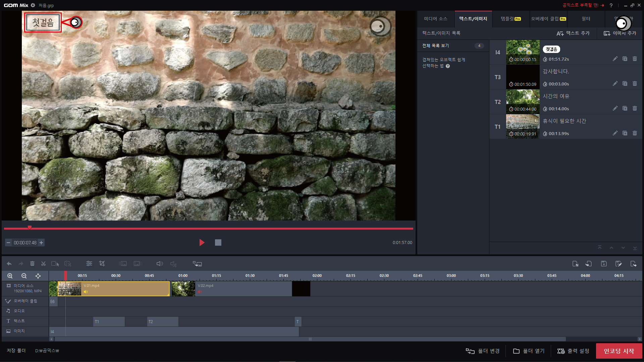Click pencil edit icon for 감사합니다 item
Viewport: 644px width, 362px height.
click(615, 83)
